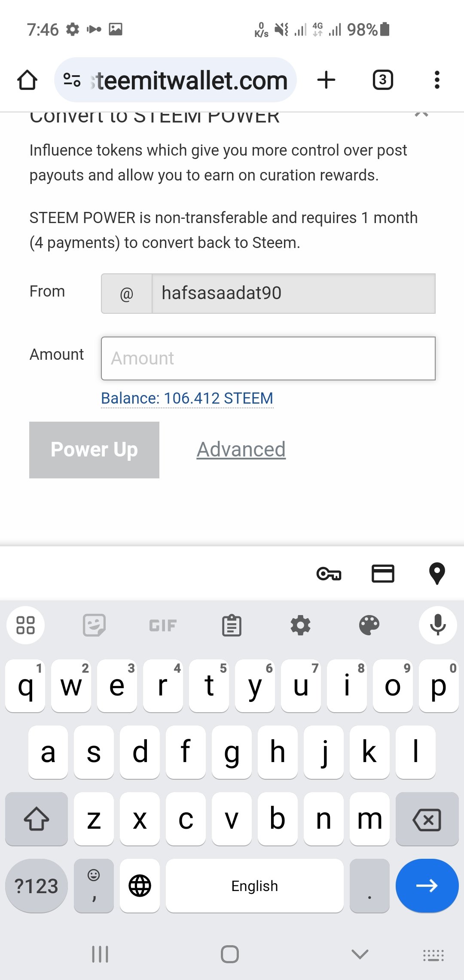Open saved payment cards icon
This screenshot has height=980, width=464.
383,574
